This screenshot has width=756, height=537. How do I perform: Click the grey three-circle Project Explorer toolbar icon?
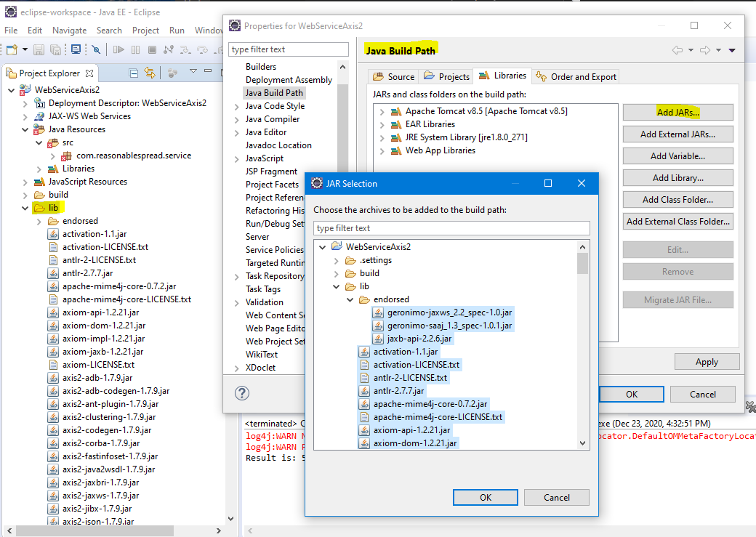tap(172, 73)
